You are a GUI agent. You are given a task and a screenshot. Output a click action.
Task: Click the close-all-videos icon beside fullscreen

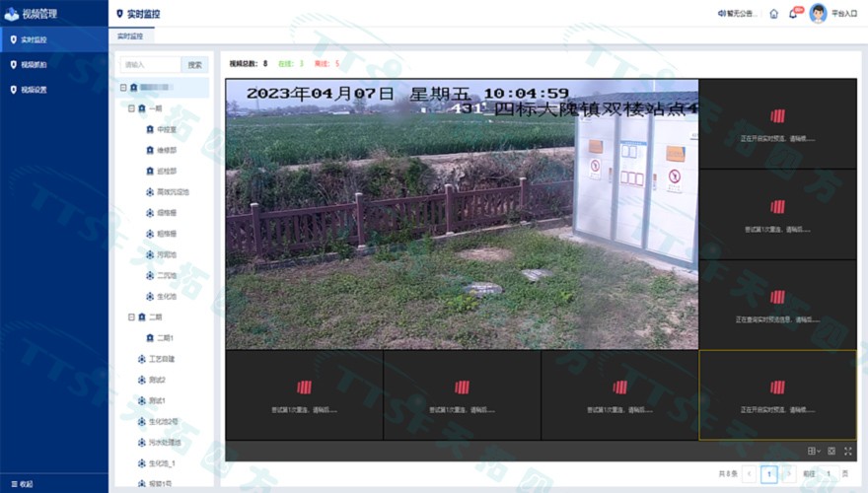coord(832,451)
